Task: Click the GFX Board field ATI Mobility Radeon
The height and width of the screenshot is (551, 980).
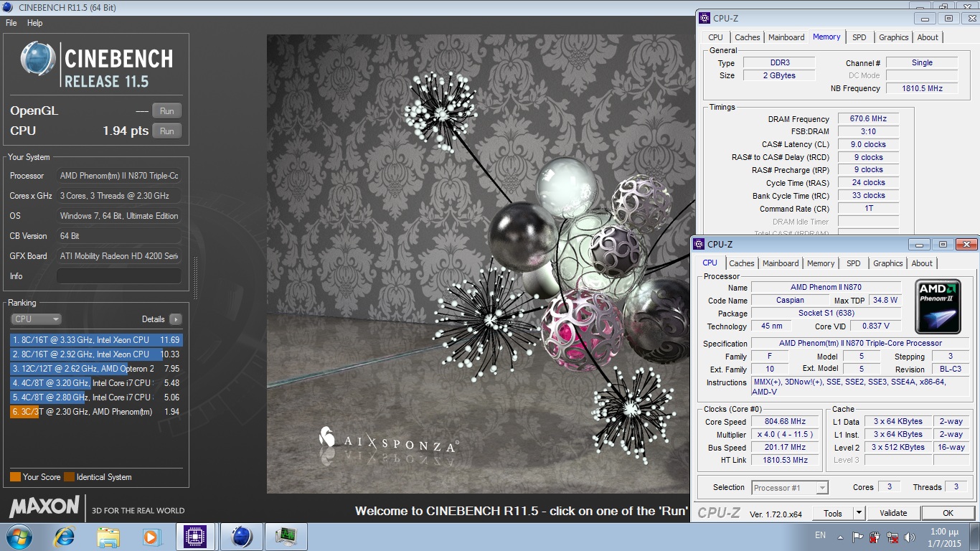Action: pyautogui.click(x=118, y=256)
